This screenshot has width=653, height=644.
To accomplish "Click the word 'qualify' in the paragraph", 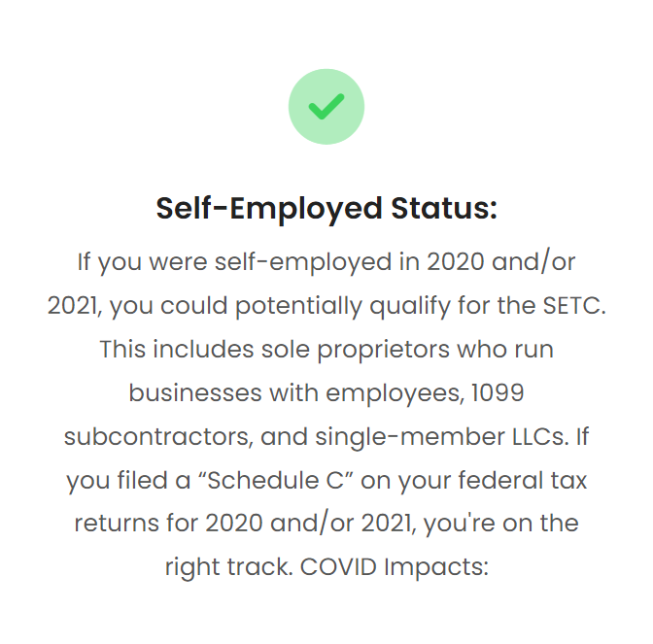I will point(410,306).
